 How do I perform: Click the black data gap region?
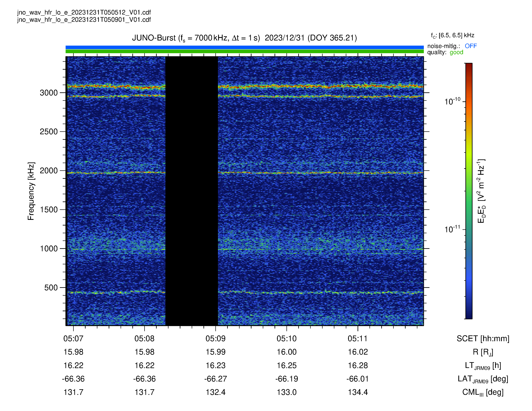click(192, 191)
